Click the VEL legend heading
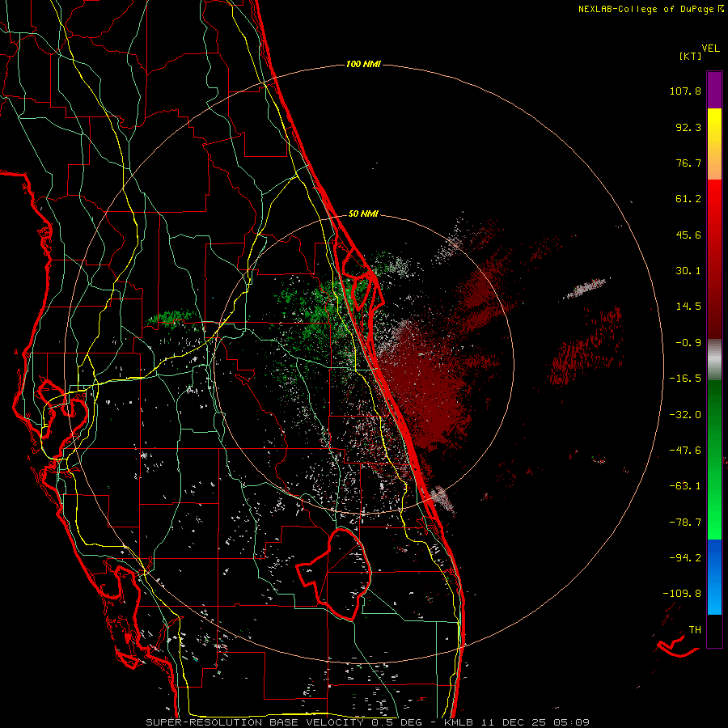The height and width of the screenshot is (728, 728). (x=710, y=49)
